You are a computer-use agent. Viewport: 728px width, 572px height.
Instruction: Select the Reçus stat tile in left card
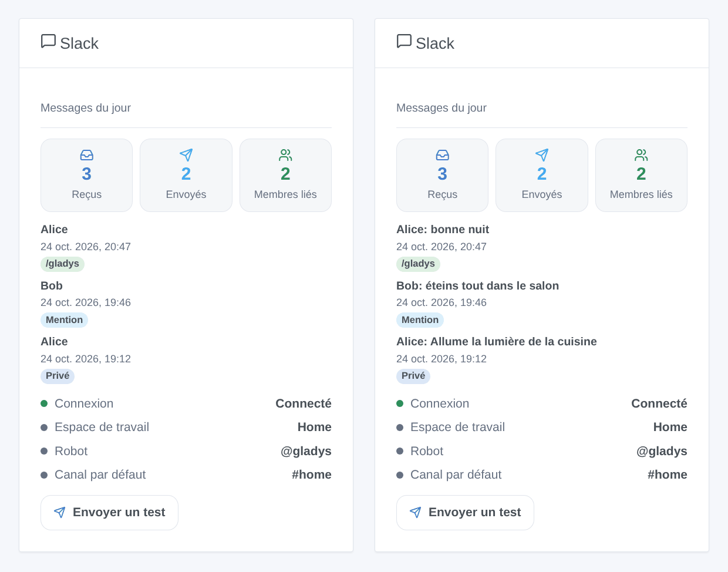pyautogui.click(x=87, y=175)
